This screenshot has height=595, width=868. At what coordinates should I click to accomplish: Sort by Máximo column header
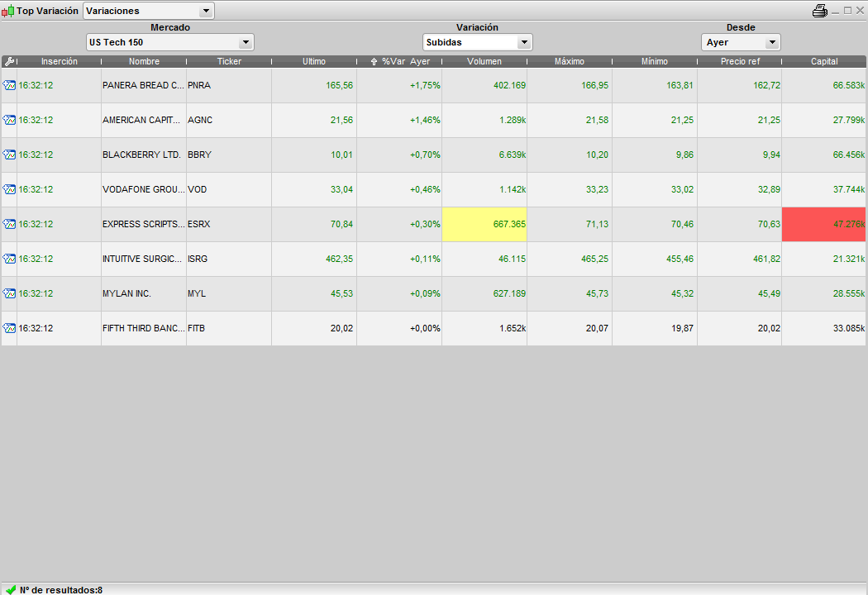coord(570,61)
